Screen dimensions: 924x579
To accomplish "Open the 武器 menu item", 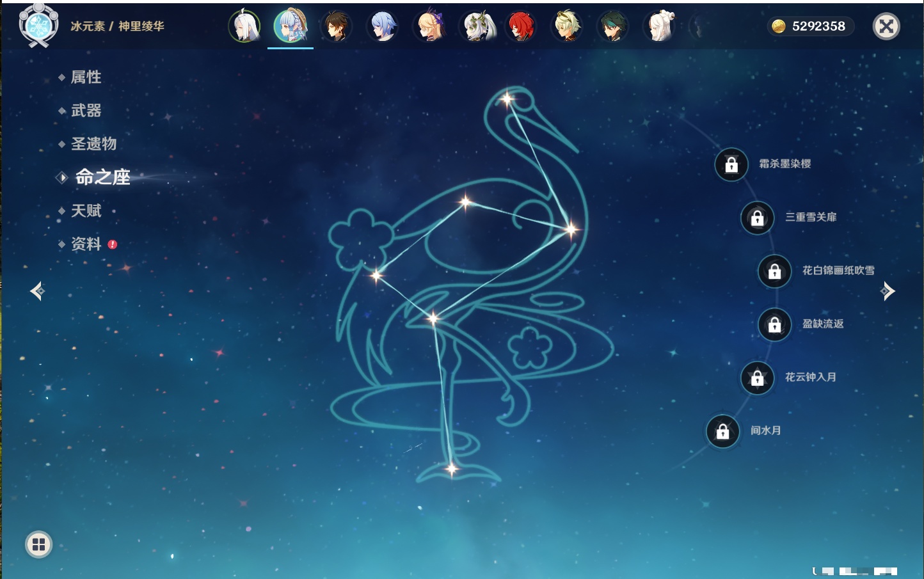I will click(x=86, y=111).
